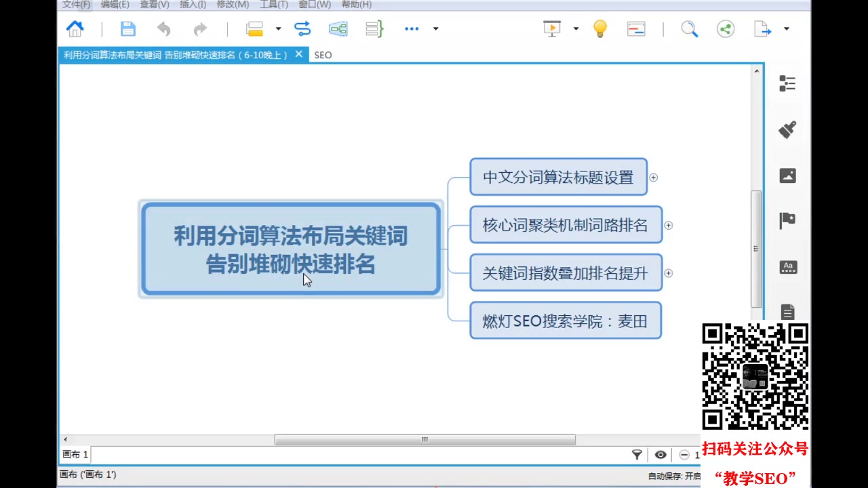
Task: Open the 帮助(H) menu
Action: [x=356, y=5]
